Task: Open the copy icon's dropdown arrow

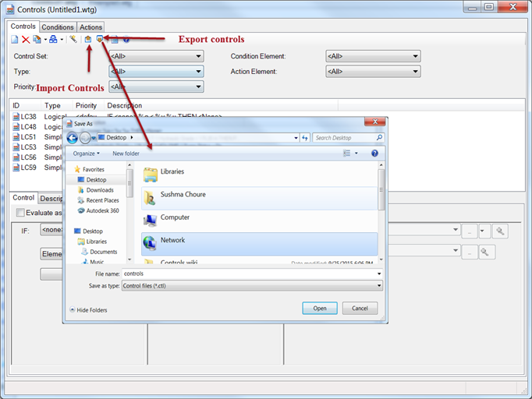Action: [x=45, y=40]
